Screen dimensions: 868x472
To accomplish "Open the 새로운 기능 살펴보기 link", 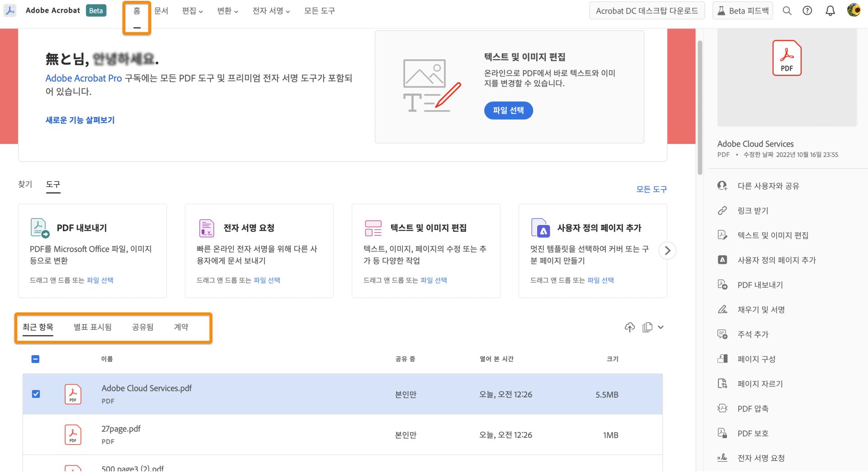I will tap(80, 120).
